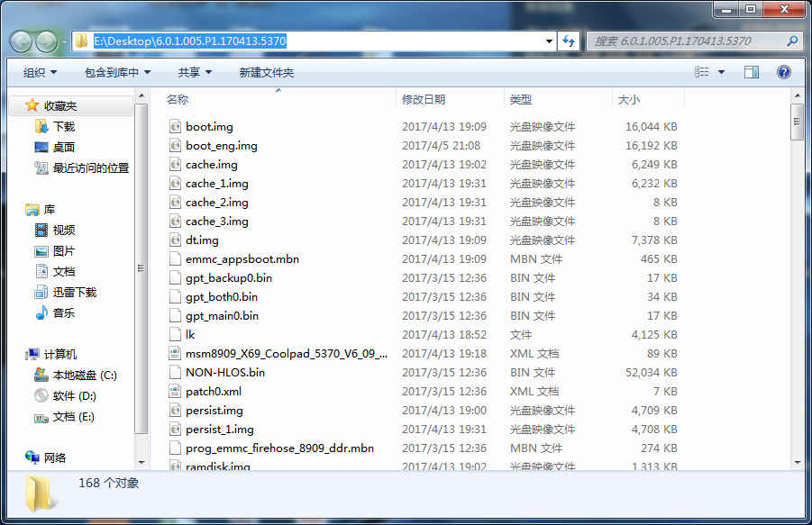Open 本地磁盘 (C:) drive
Viewport: 812px width, 525px height.
coord(84,375)
